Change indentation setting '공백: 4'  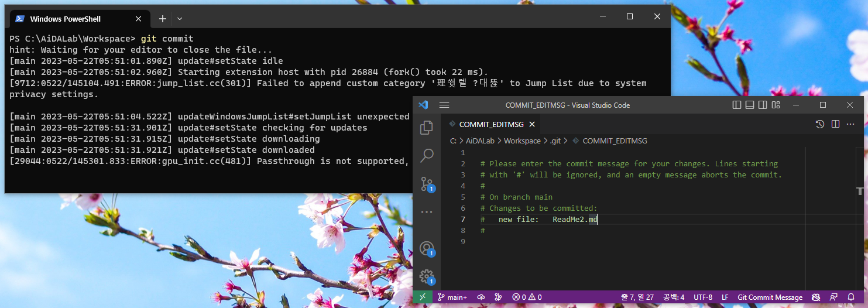(x=674, y=297)
